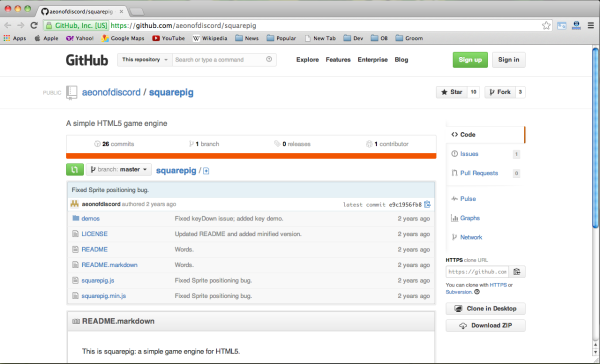Click the Sign in button

tap(509, 60)
